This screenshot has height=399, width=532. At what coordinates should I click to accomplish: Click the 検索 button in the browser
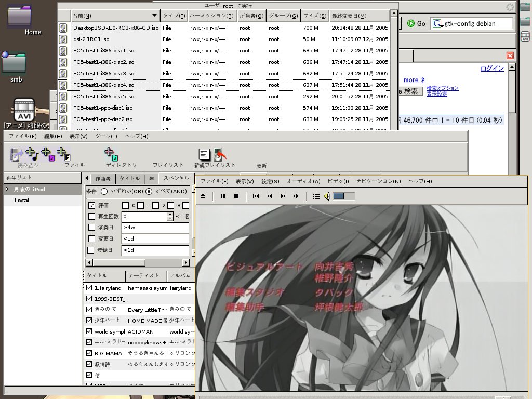point(410,91)
